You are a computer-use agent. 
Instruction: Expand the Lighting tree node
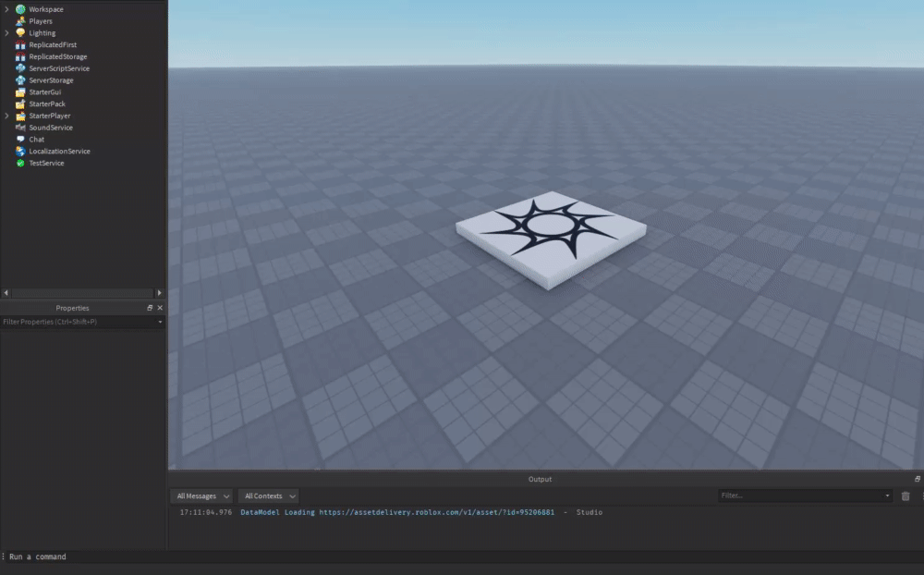pos(7,33)
